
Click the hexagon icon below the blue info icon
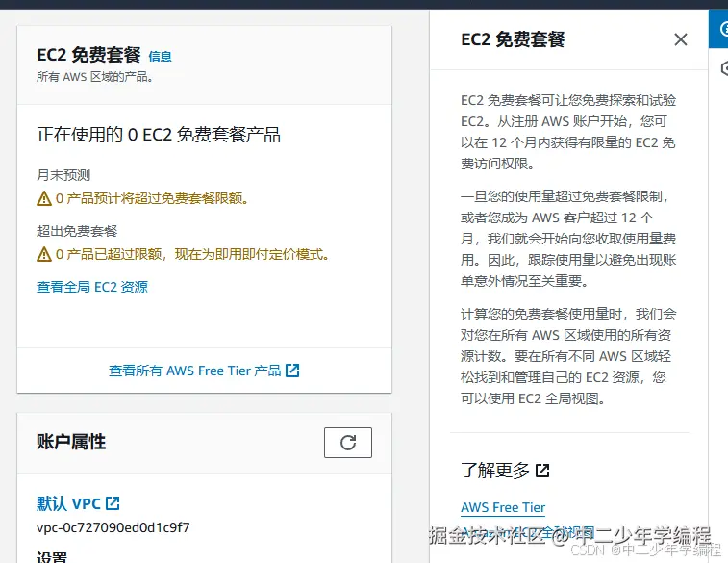[723, 68]
